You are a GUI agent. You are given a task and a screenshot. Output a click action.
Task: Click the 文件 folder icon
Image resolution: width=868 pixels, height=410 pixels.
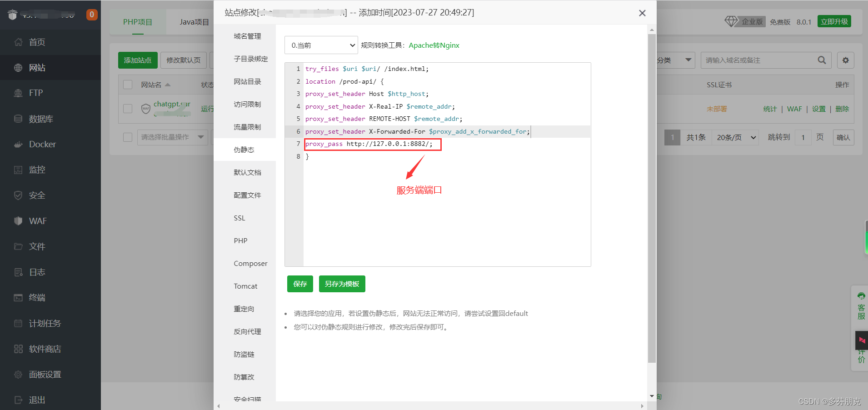(x=18, y=246)
